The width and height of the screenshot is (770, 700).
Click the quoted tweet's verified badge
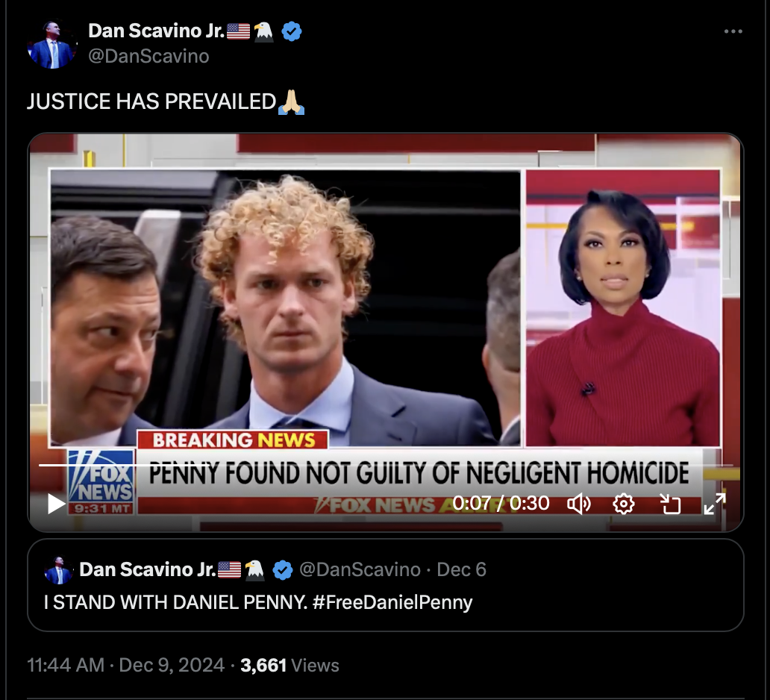283,570
